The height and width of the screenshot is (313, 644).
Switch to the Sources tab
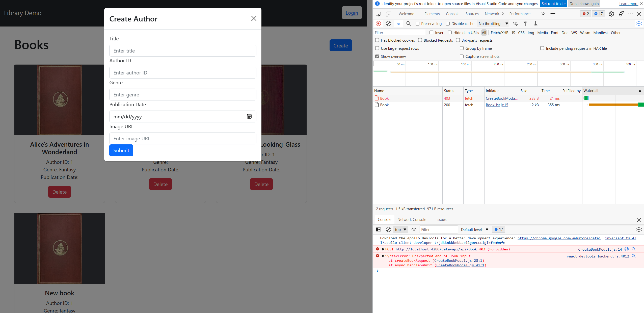click(x=472, y=14)
